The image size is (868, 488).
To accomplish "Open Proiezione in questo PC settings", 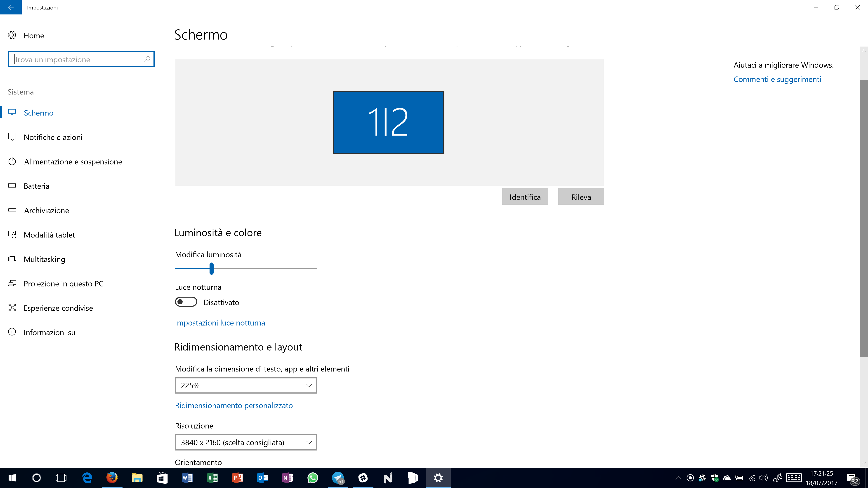I will pos(63,284).
